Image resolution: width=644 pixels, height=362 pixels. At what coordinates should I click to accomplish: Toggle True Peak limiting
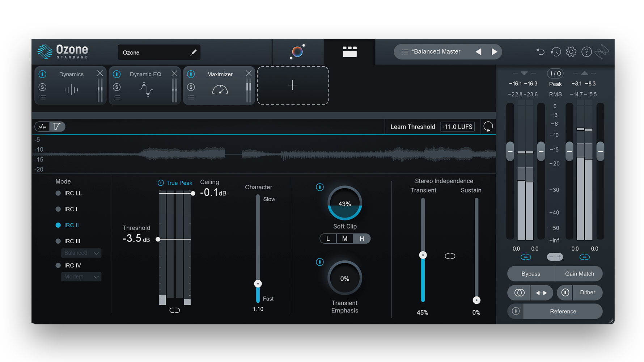161,183
